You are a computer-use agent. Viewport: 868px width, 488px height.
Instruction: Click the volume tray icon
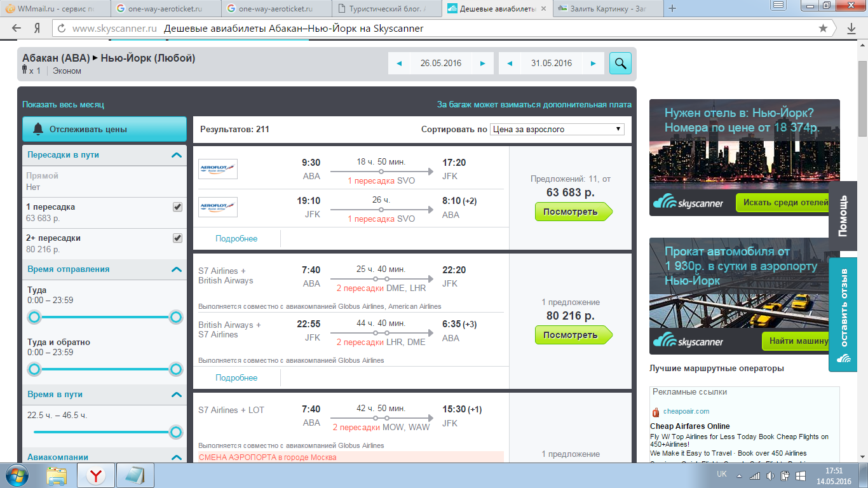pyautogui.click(x=770, y=475)
